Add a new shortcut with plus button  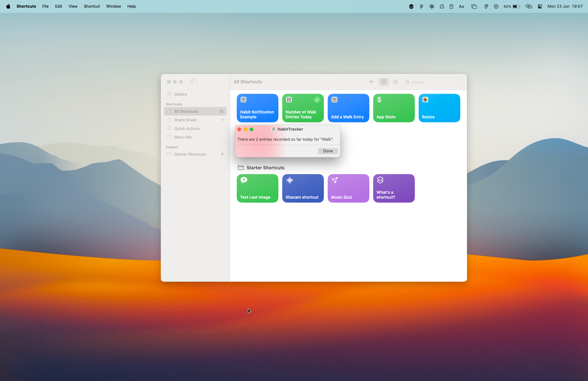(x=371, y=82)
